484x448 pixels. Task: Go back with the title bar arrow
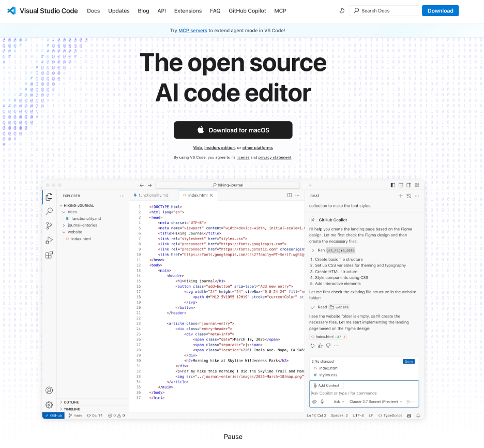click(142, 185)
